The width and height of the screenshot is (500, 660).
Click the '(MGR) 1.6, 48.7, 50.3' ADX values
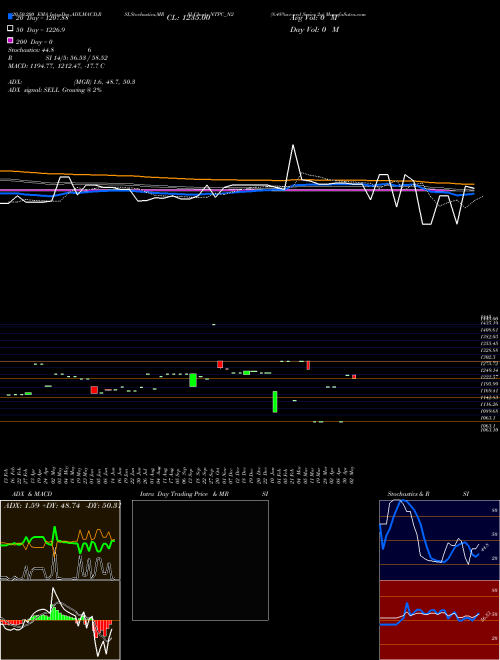pyautogui.click(x=104, y=82)
